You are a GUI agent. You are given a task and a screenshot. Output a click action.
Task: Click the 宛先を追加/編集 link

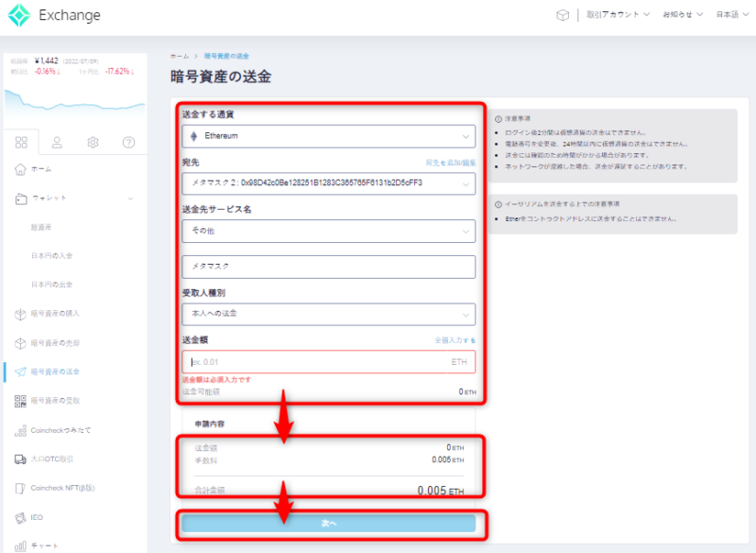coord(451,163)
